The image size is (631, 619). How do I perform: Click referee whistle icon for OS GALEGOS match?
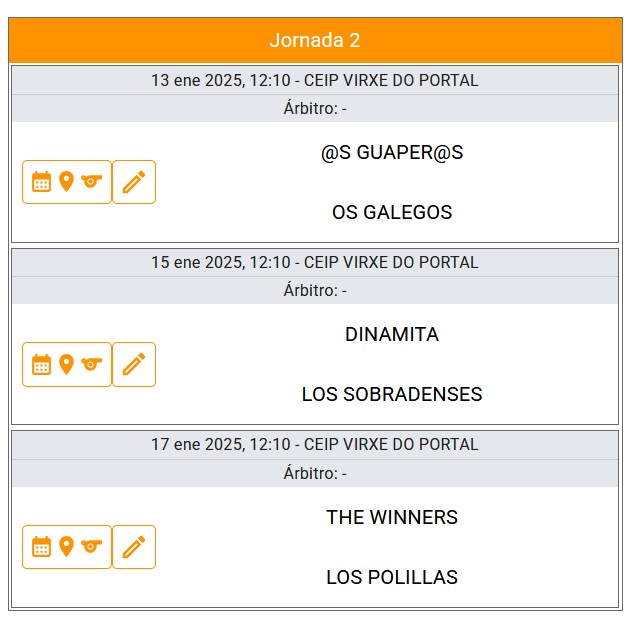[92, 182]
